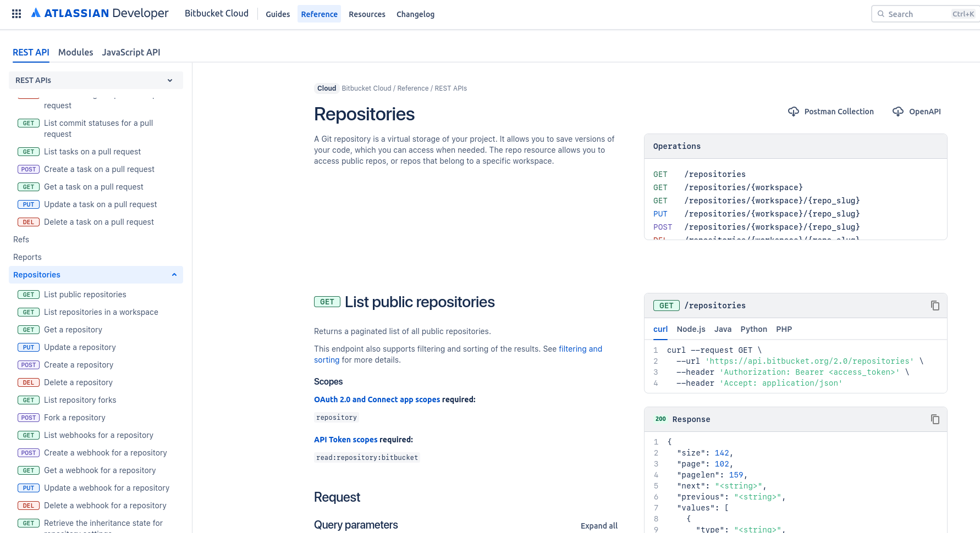Select the curl code tab
This screenshot has height=533, width=980.
click(x=660, y=329)
